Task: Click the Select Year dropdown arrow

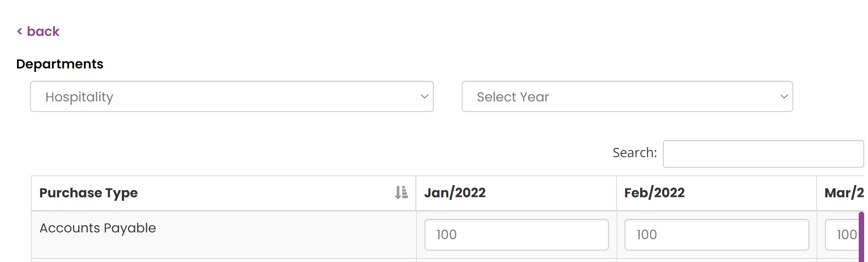Action: tap(784, 96)
